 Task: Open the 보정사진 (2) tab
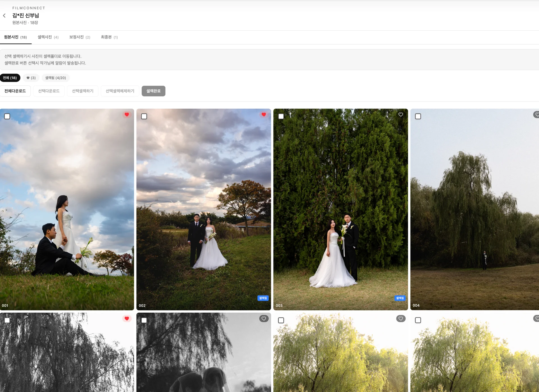click(x=80, y=37)
